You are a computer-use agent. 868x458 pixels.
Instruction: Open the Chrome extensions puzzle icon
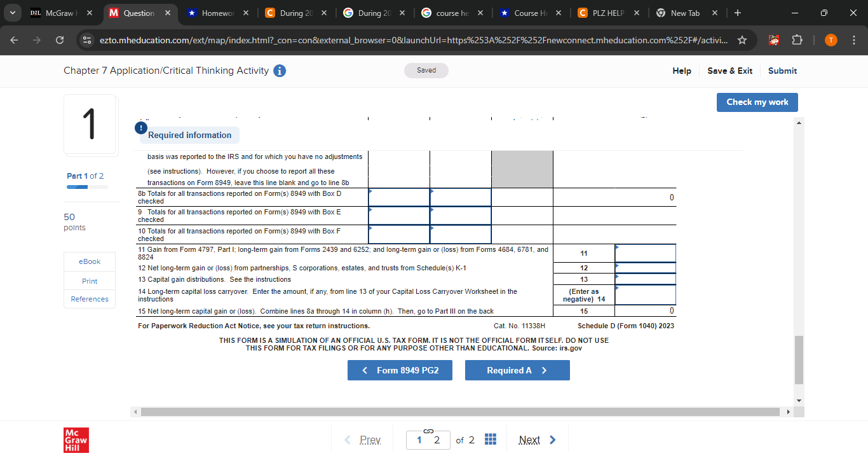point(797,39)
